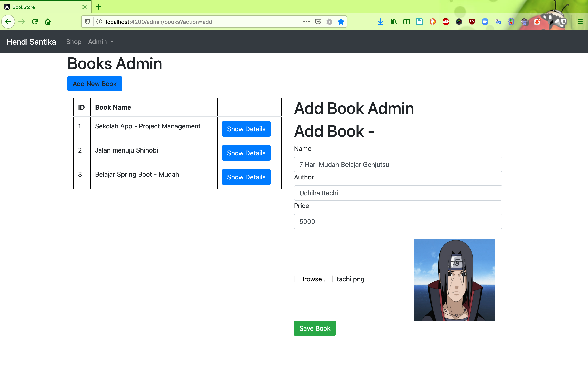Go to the Shop nav link
This screenshot has width=588, height=367.
point(74,42)
